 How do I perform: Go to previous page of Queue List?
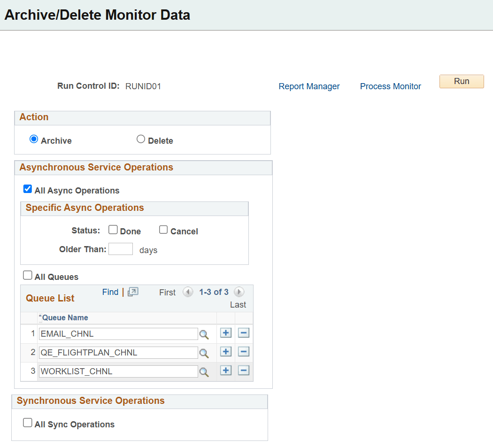[188, 292]
